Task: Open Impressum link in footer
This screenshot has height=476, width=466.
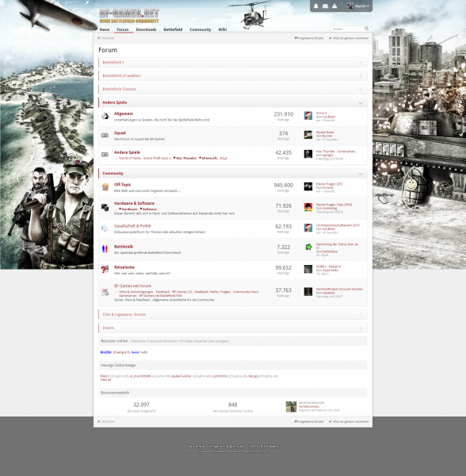Action: coord(235,446)
